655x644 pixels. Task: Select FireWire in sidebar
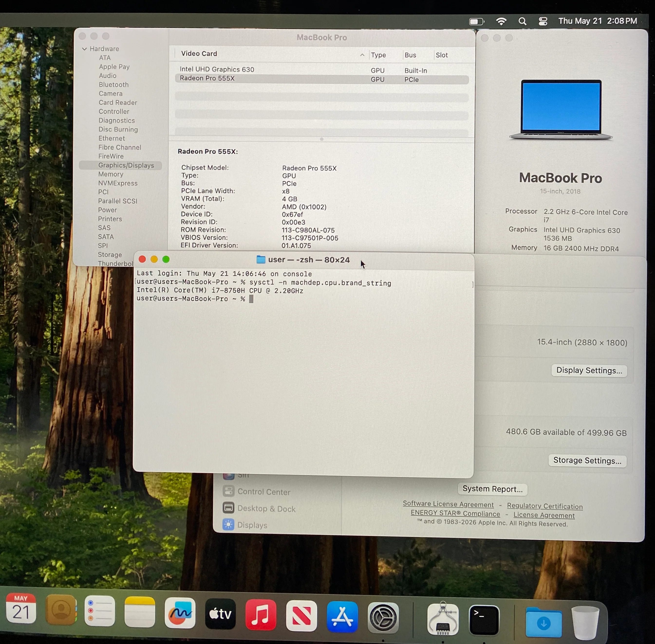tap(111, 156)
